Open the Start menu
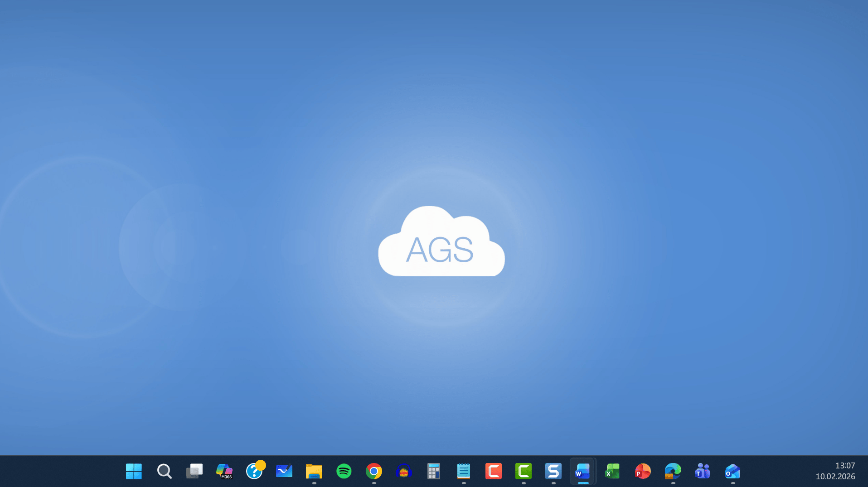The width and height of the screenshot is (868, 487). pos(133,471)
